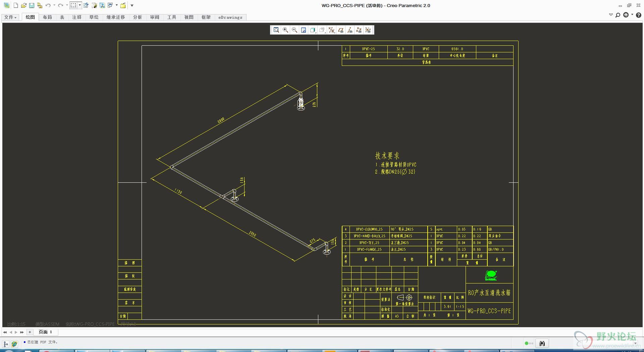This screenshot has width=644, height=352.
Task: Go to the next sheet arrow
Action: (16, 332)
